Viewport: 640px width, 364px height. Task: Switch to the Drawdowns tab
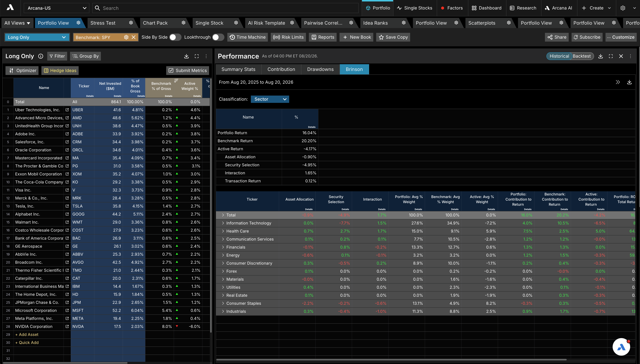point(320,69)
